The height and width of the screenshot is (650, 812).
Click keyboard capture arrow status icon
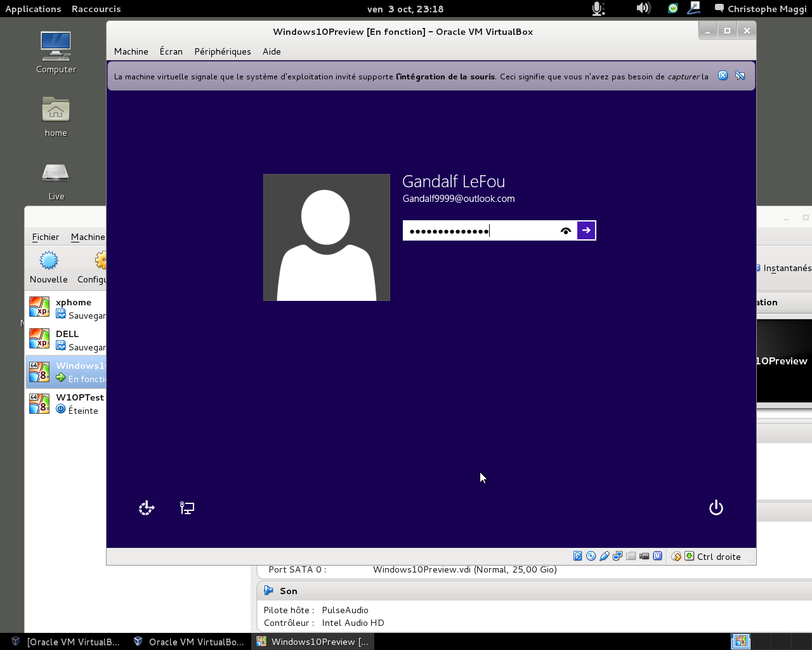(x=690, y=556)
